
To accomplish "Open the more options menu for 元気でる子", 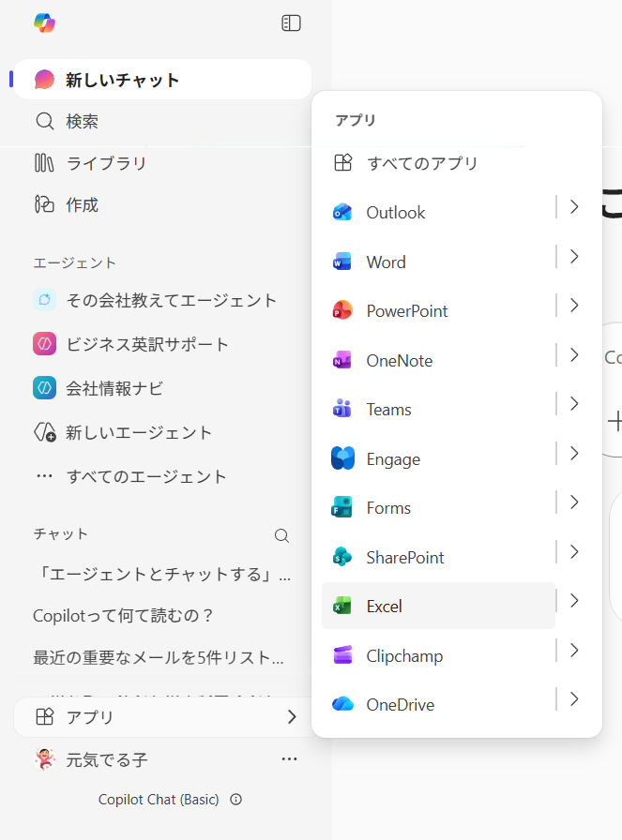I will coord(289,759).
